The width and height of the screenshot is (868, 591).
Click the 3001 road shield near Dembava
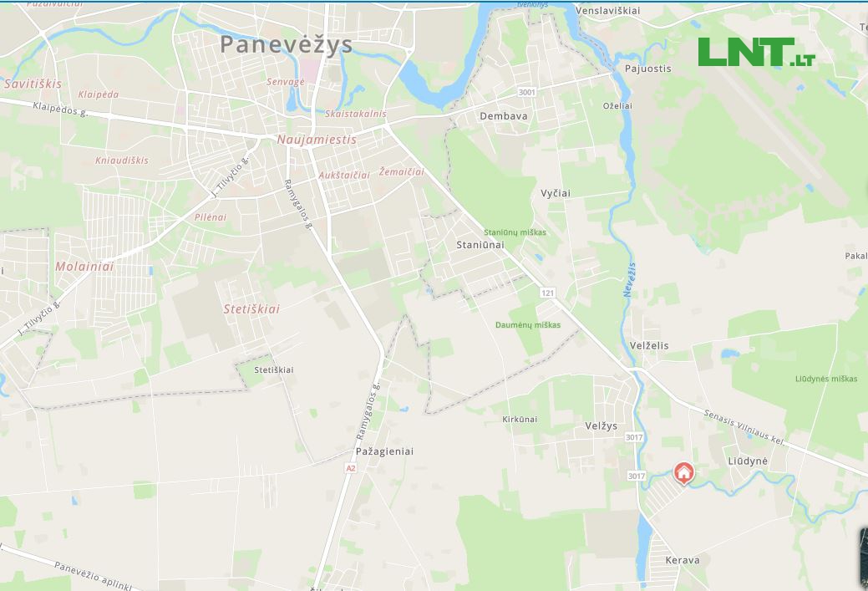click(526, 92)
